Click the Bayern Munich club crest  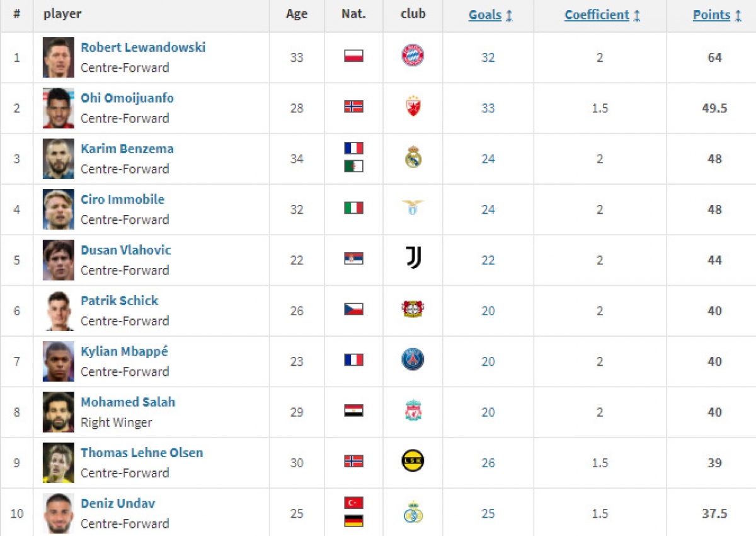click(413, 55)
